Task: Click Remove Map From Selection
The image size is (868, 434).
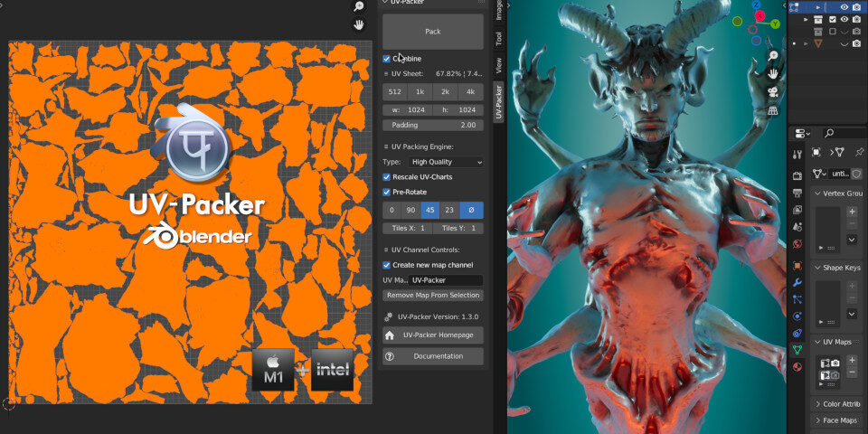Action: [x=433, y=296]
